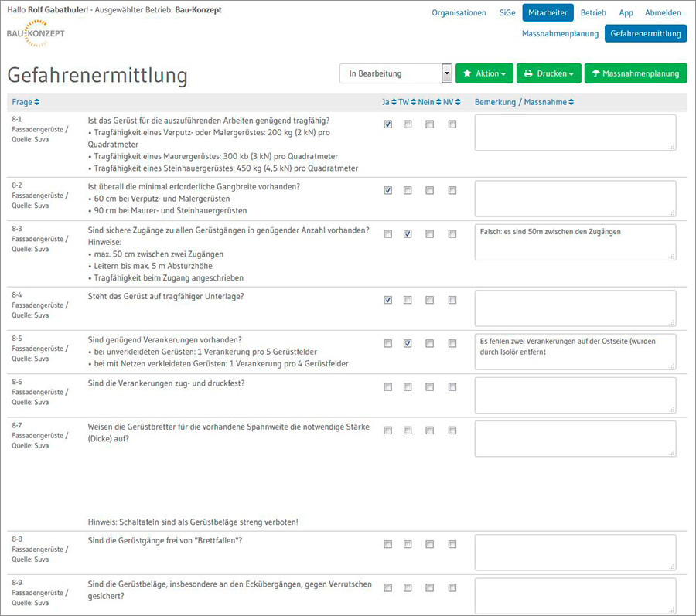The image size is (696, 616).
Task: Switch to the Massnahmenplanung sub-tab
Action: click(x=560, y=34)
